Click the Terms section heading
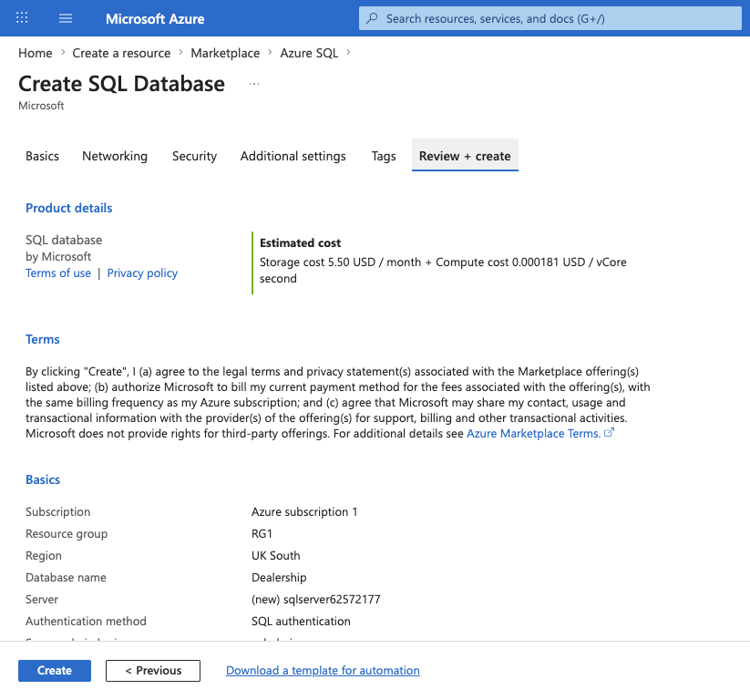The width and height of the screenshot is (750, 700). (43, 339)
